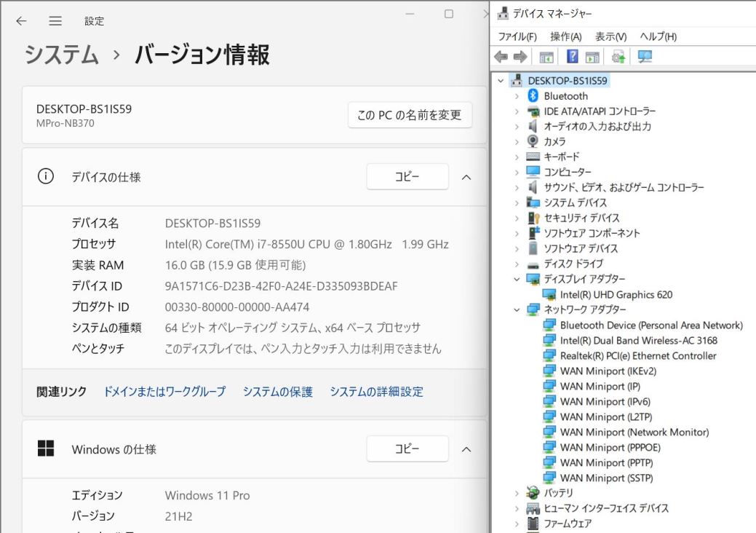Screen dimensions: 756x533
Task: Collapse the device specifications section chevron
Action: [x=466, y=177]
